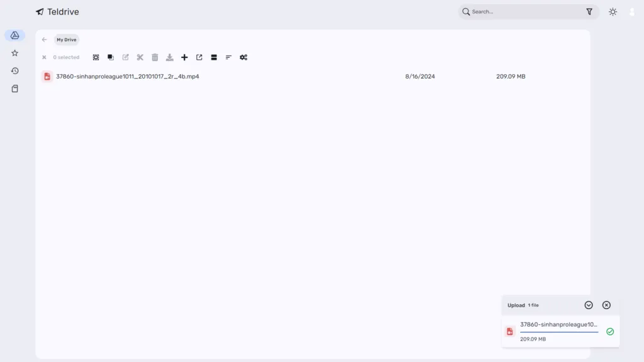Open the search filter options
The width and height of the screenshot is (644, 362).
click(x=589, y=11)
